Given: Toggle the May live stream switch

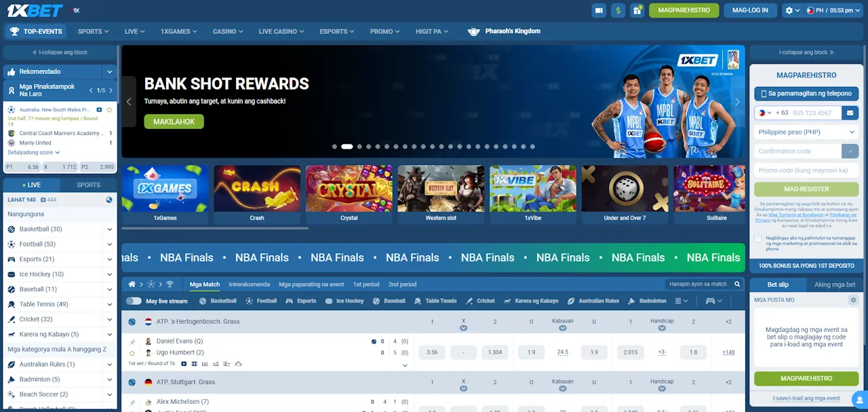Looking at the screenshot, I should click(x=134, y=301).
